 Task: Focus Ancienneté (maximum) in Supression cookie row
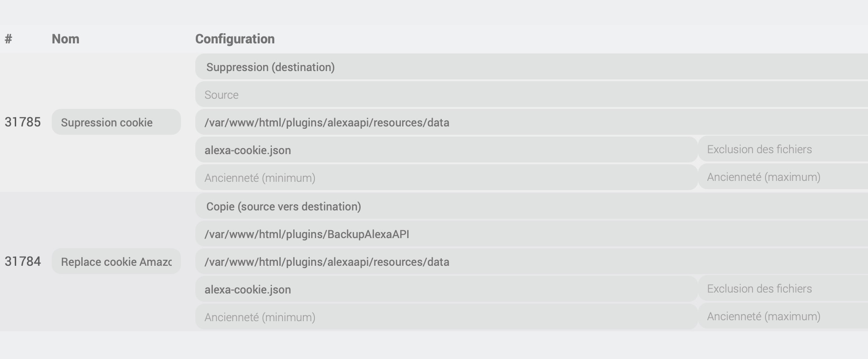[783, 177]
